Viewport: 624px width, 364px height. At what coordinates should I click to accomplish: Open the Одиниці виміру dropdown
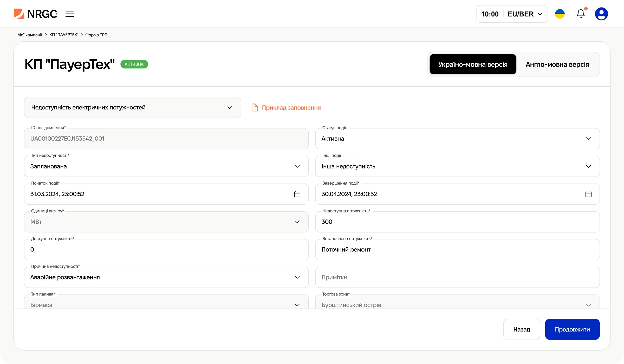tap(166, 222)
